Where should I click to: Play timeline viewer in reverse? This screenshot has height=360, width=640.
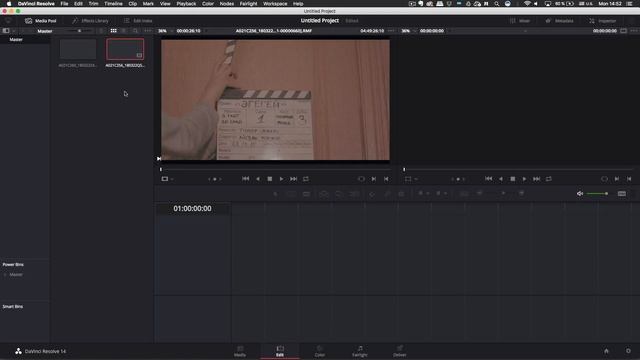[x=501, y=179]
